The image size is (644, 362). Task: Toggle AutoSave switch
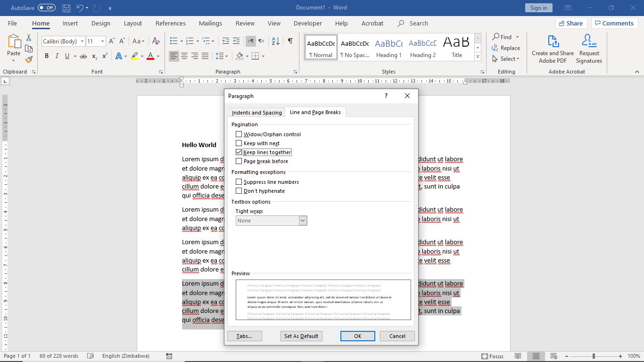click(x=47, y=8)
